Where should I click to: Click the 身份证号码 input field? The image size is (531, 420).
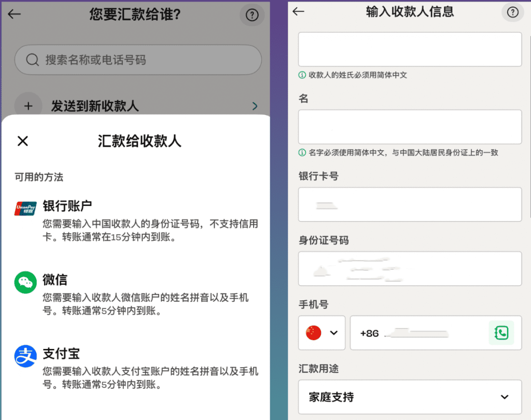click(x=410, y=269)
